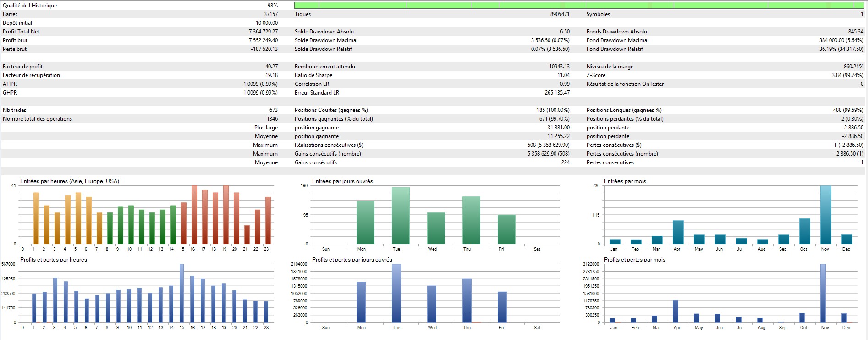Screen dimensions: 868x340
Task: Click the hour 15 bar in "Profits et pertes par heures"
Action: pyautogui.click(x=181, y=293)
